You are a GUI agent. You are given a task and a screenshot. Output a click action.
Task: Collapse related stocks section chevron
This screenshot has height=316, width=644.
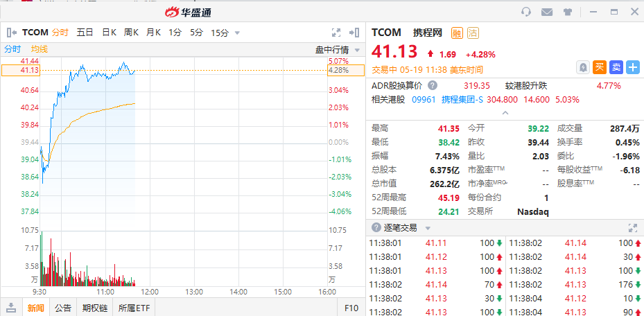tap(505, 113)
